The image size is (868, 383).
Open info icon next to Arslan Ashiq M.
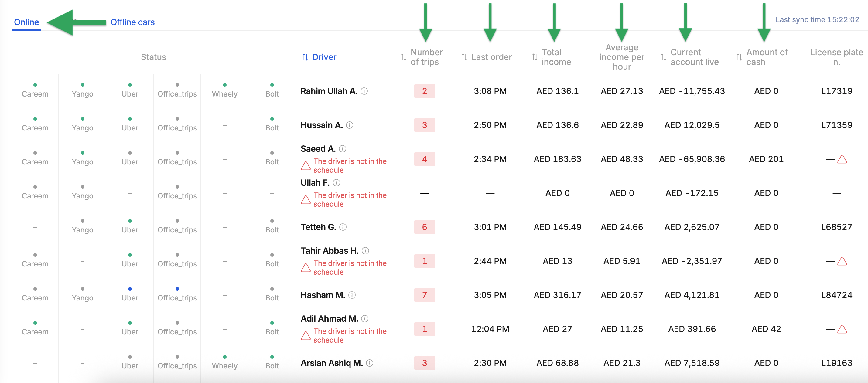click(370, 363)
